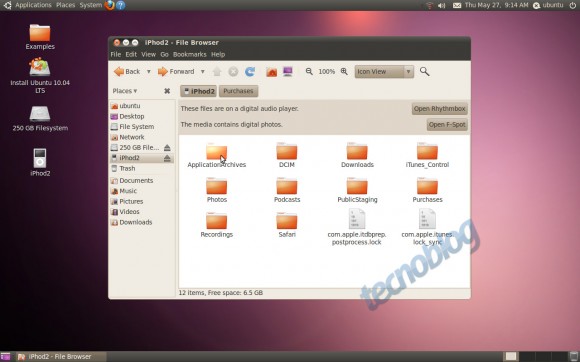The width and height of the screenshot is (580, 362).
Task: Open the Computer icon in toolbar
Action: coord(288,71)
